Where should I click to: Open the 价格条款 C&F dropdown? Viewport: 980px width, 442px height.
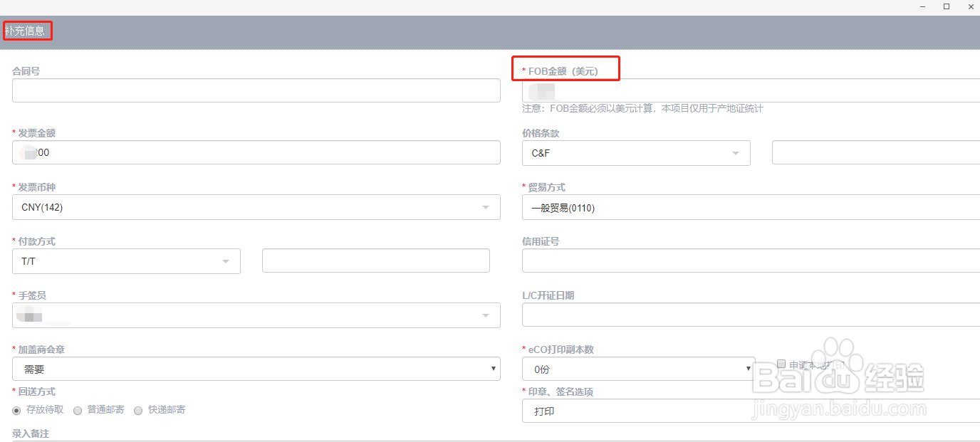pos(635,153)
